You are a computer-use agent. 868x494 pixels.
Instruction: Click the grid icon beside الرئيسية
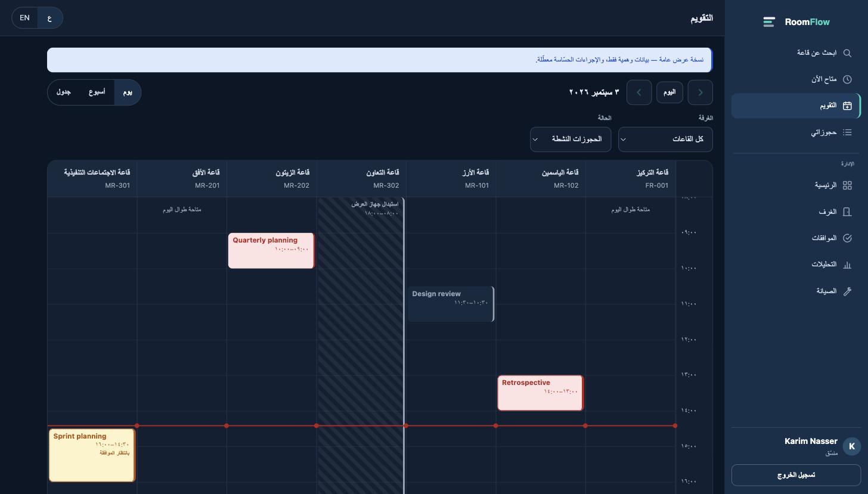847,185
